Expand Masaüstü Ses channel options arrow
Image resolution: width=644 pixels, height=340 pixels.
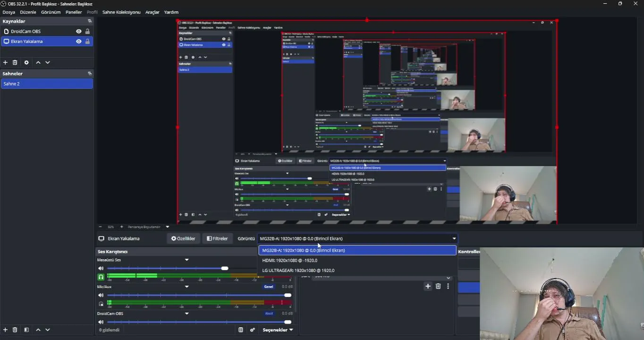186,260
